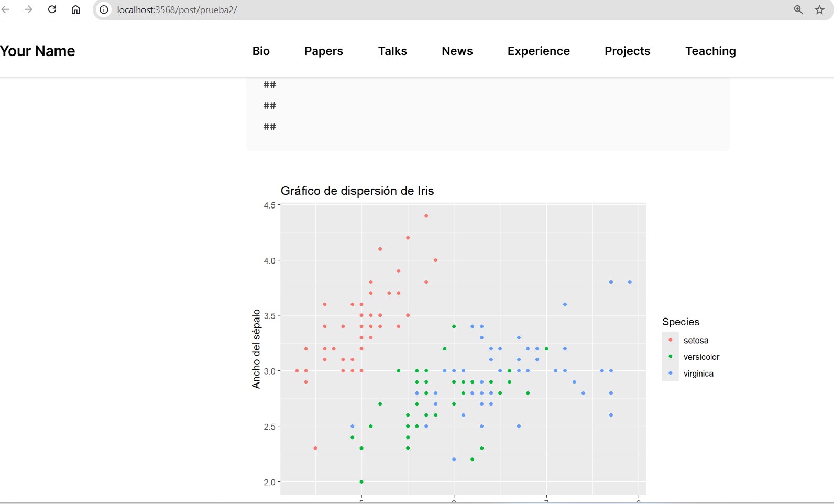Open the News menu item
This screenshot has height=504, width=834.
point(457,51)
